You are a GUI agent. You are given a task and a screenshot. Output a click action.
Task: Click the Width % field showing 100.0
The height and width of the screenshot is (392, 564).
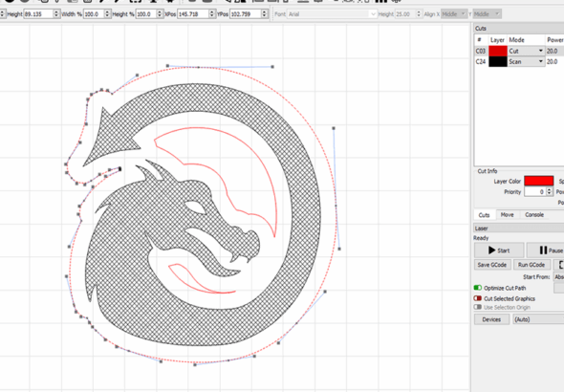click(x=94, y=14)
